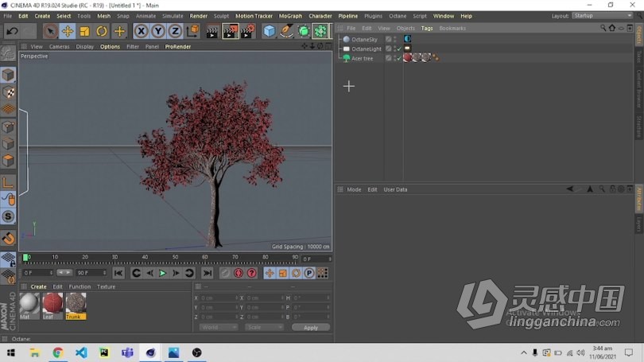The image size is (644, 362).
Task: Toggle X axis lock
Action: tap(141, 31)
